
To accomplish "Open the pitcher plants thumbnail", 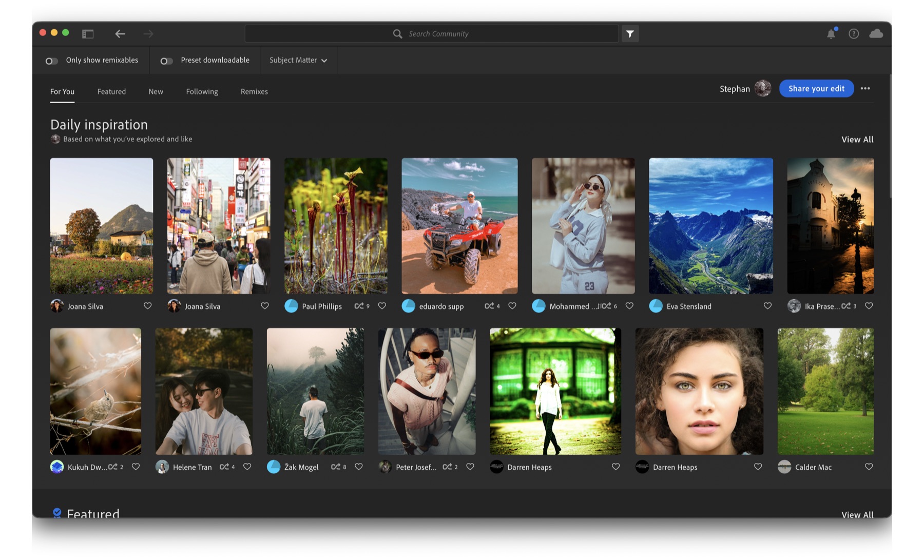I will pyautogui.click(x=336, y=226).
